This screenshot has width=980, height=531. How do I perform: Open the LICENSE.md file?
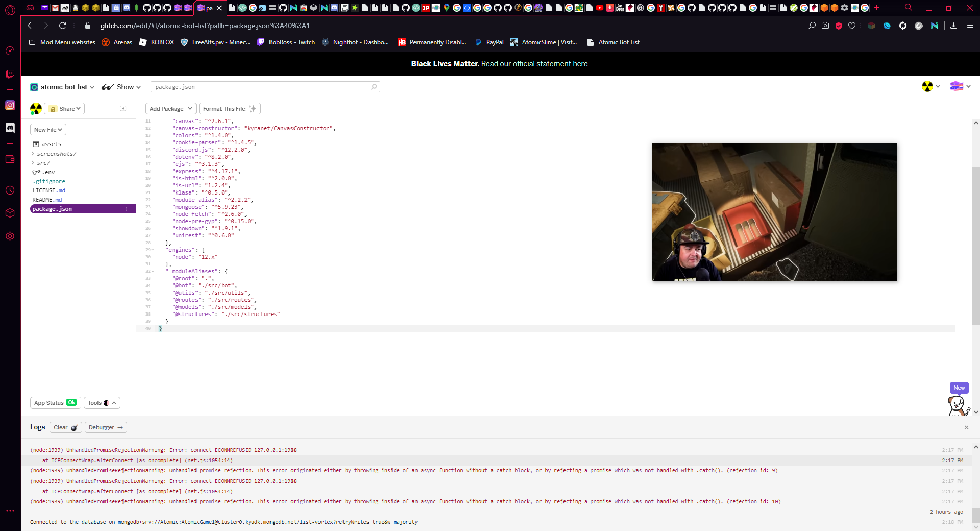pos(49,190)
